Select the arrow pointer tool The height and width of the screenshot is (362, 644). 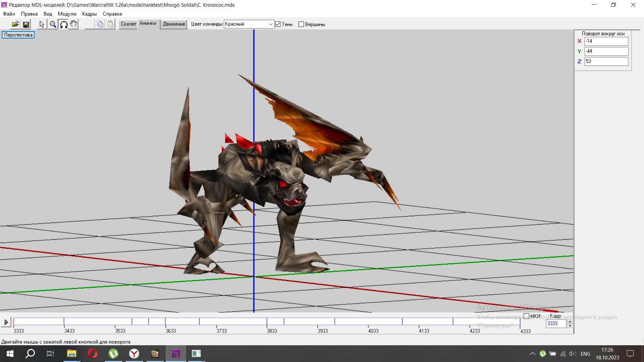coord(42,24)
